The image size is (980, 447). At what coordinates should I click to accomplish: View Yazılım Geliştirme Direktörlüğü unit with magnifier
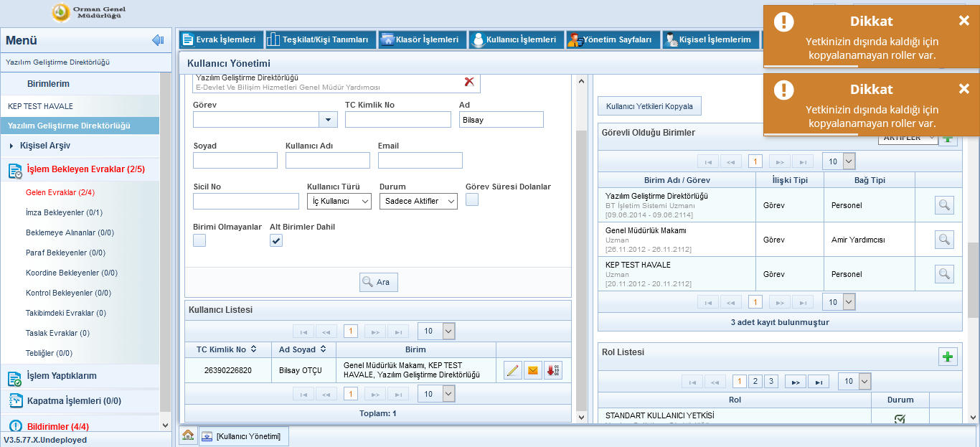(x=944, y=205)
